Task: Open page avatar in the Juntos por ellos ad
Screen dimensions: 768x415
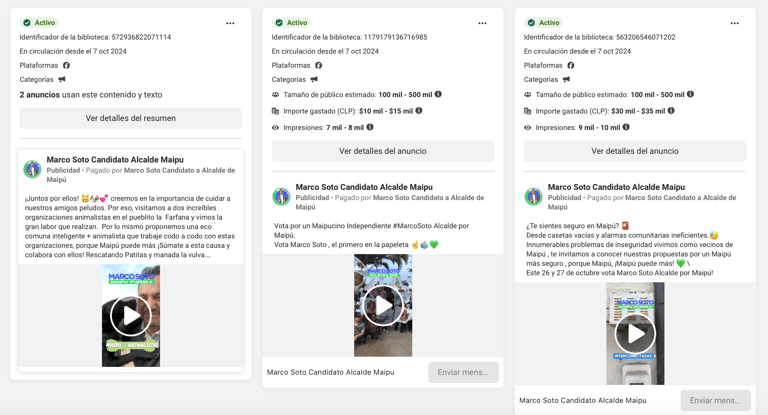Action: (x=33, y=169)
